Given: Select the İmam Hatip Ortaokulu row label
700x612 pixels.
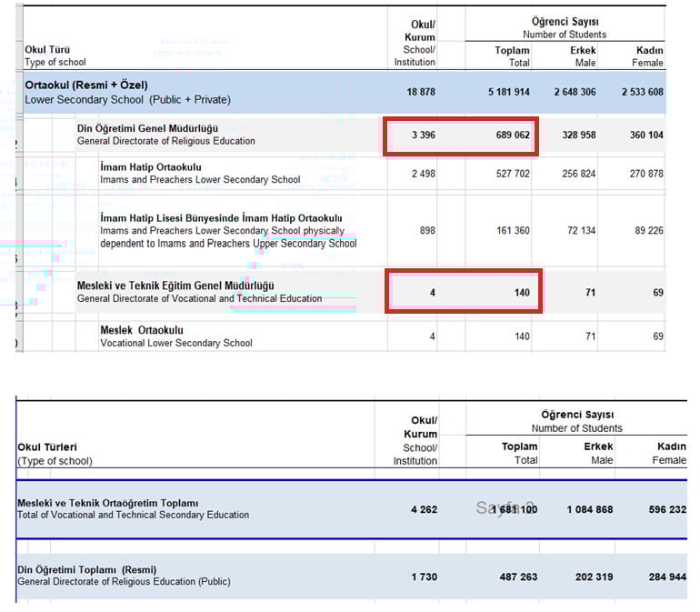Looking at the screenshot, I should (151, 167).
